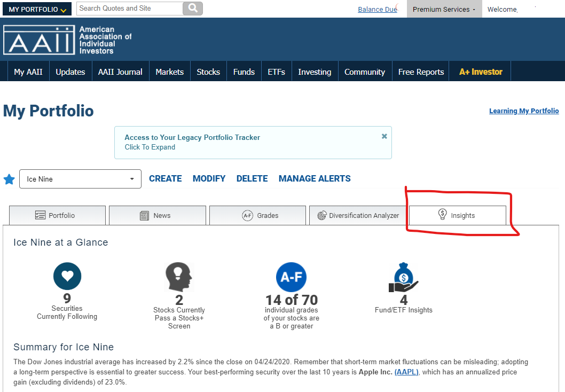Viewport: 565px width, 392px height.
Task: Open the Investing menu
Action: click(315, 72)
